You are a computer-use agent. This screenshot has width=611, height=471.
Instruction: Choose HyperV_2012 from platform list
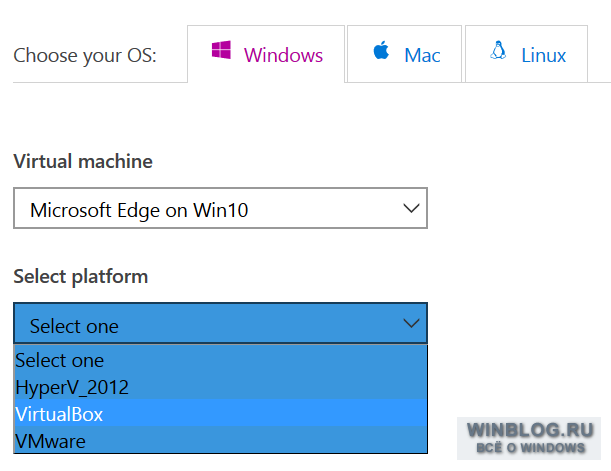tap(221, 387)
